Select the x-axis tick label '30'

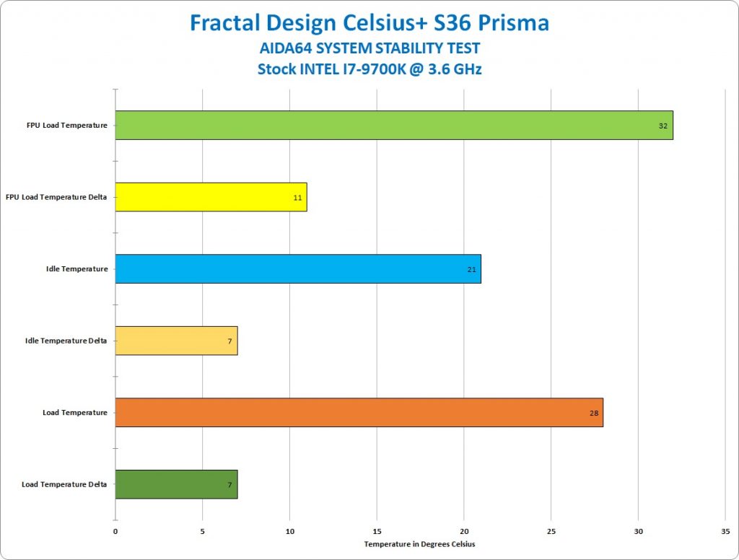(x=638, y=532)
